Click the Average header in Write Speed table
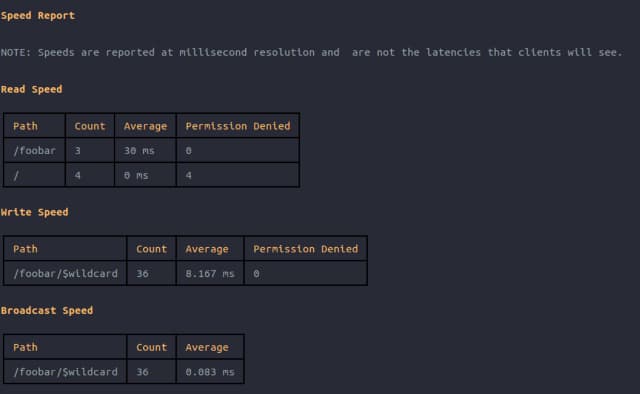Viewport: 640px width, 394px height. pyautogui.click(x=210, y=249)
